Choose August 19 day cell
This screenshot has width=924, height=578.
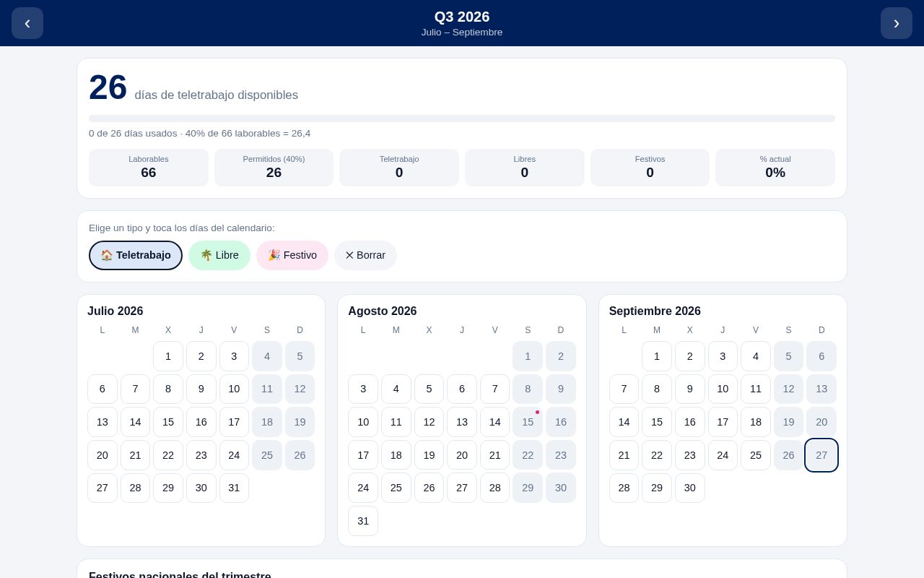(429, 455)
